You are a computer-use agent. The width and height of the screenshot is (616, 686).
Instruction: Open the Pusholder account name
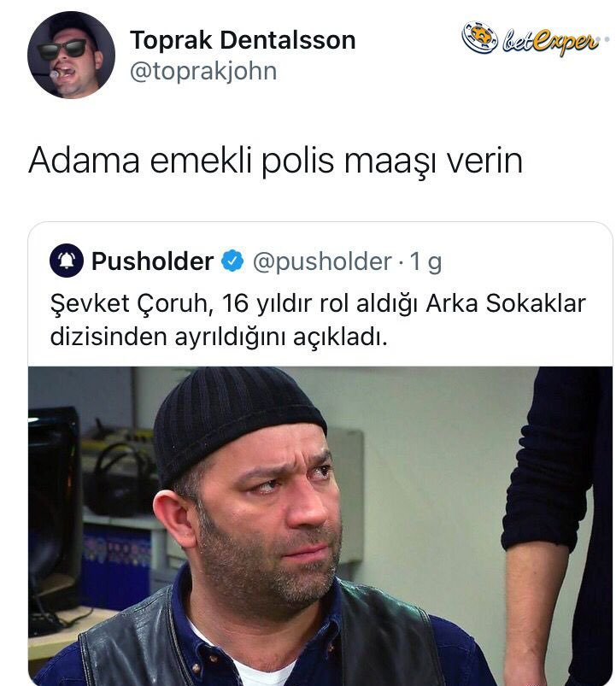point(152,261)
